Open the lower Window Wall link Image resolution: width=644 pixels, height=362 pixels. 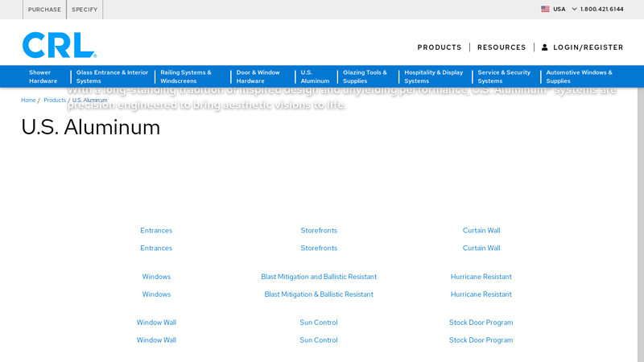pos(156,340)
